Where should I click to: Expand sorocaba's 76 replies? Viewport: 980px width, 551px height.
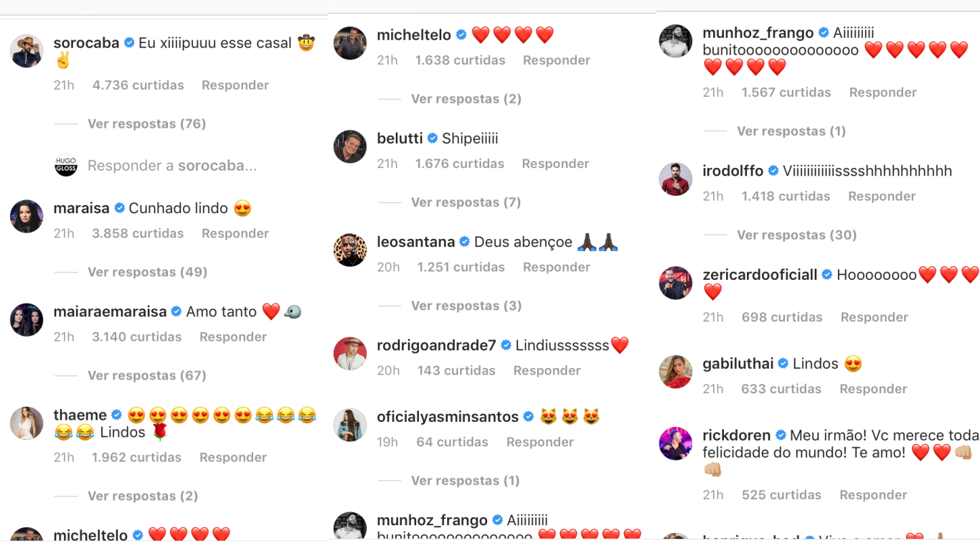(146, 123)
